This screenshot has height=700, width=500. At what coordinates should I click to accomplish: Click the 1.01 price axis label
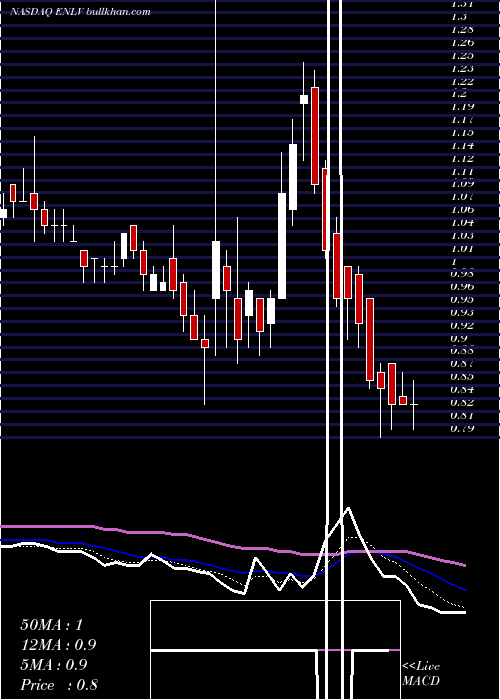pyautogui.click(x=462, y=249)
